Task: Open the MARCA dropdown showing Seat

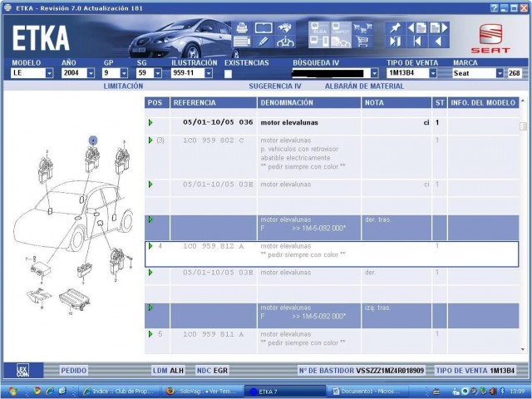Action: 500,73
